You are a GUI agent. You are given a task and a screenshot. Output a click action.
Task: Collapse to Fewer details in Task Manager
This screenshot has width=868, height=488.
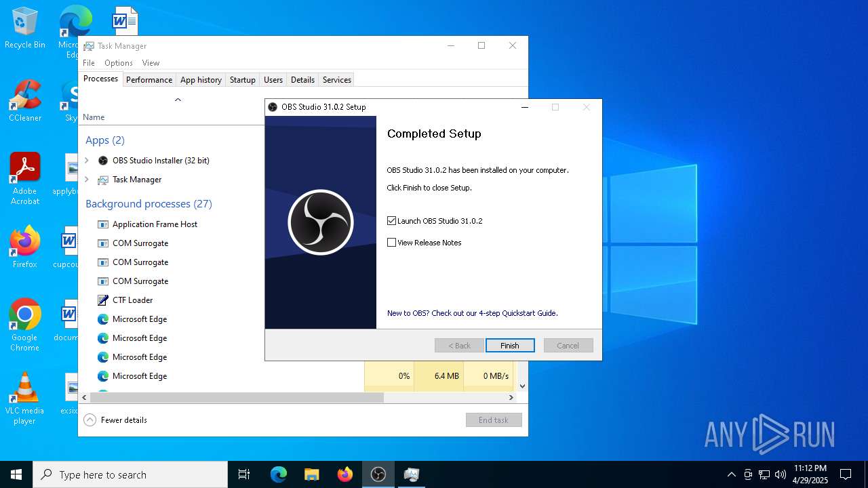pyautogui.click(x=115, y=420)
